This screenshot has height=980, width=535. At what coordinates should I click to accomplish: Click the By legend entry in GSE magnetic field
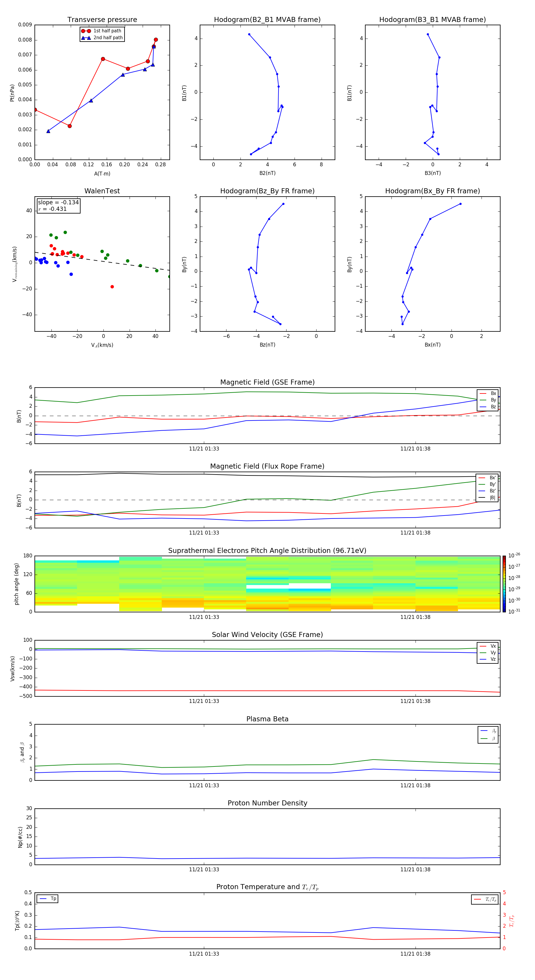pos(488,400)
